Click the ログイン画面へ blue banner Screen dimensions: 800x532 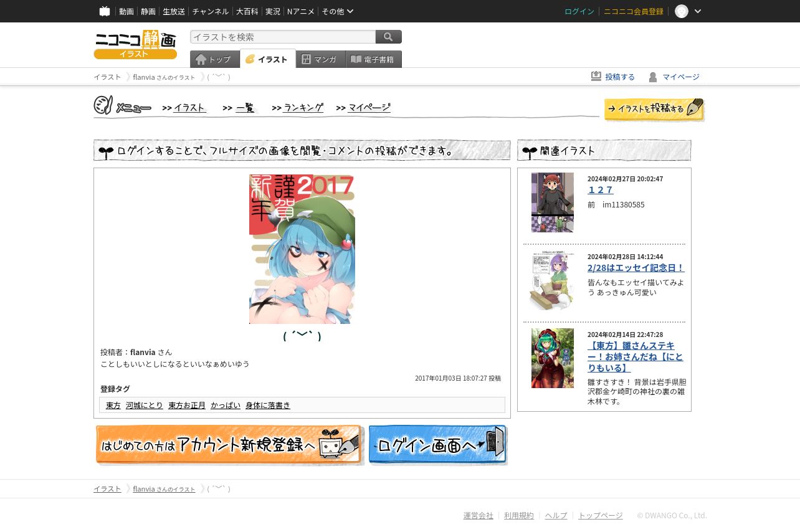[438, 445]
